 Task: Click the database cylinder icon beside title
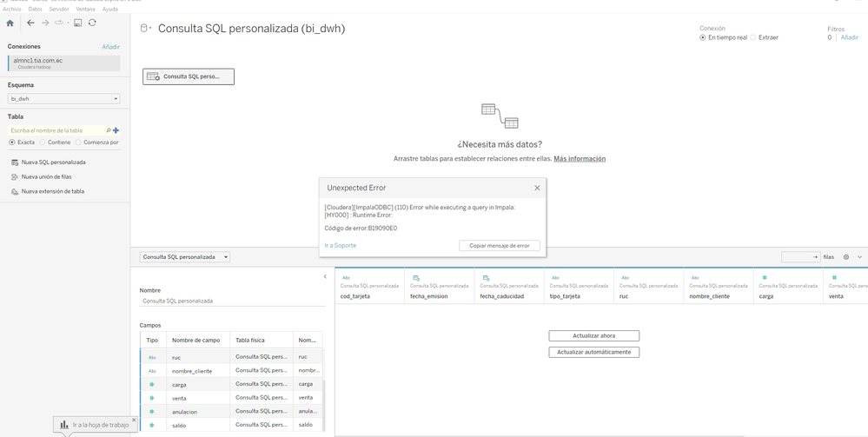(144, 29)
